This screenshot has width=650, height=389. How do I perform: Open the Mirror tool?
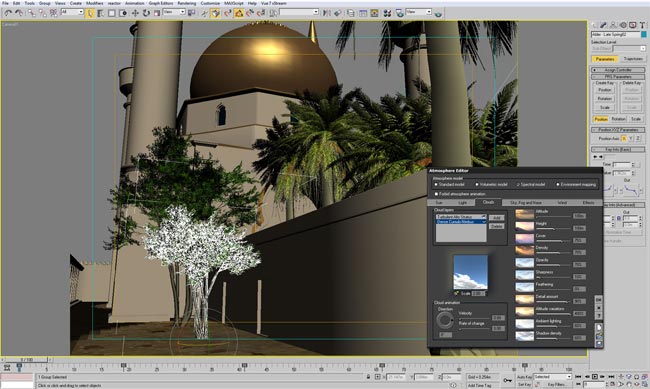point(327,13)
